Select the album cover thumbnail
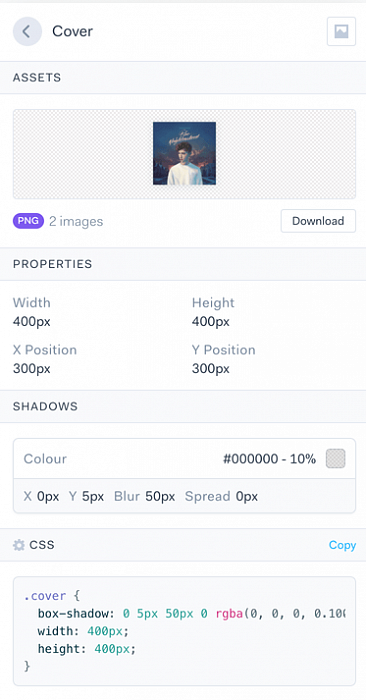The image size is (366, 700). pyautogui.click(x=184, y=154)
